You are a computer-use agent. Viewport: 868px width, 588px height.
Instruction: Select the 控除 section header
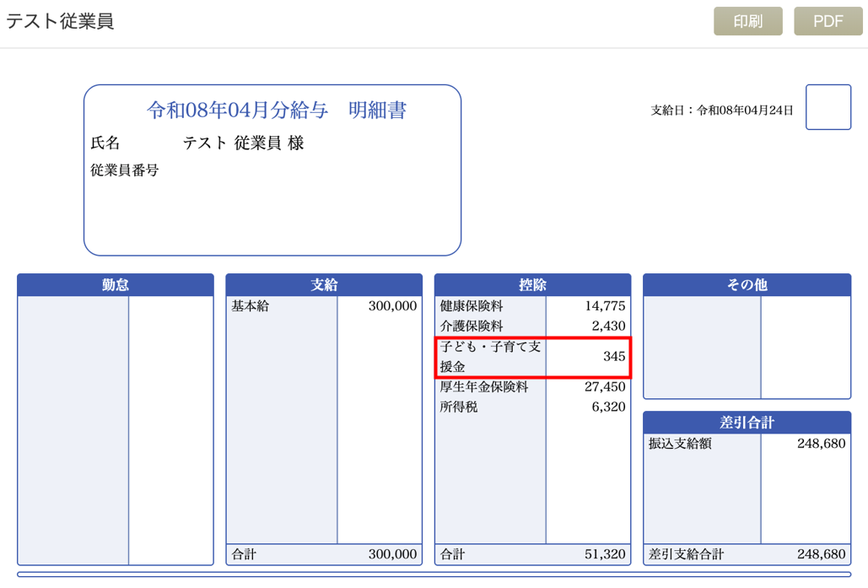(x=532, y=284)
